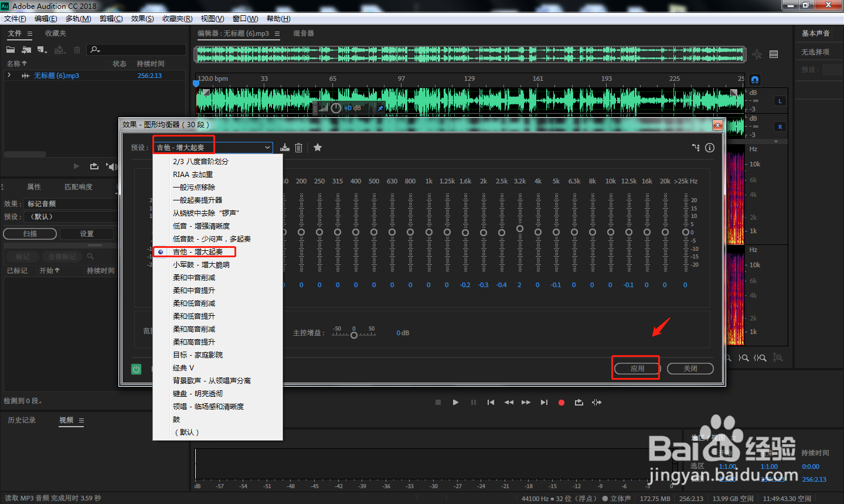
Task: Click the loop/export icon beside Files preview play
Action: (94, 166)
